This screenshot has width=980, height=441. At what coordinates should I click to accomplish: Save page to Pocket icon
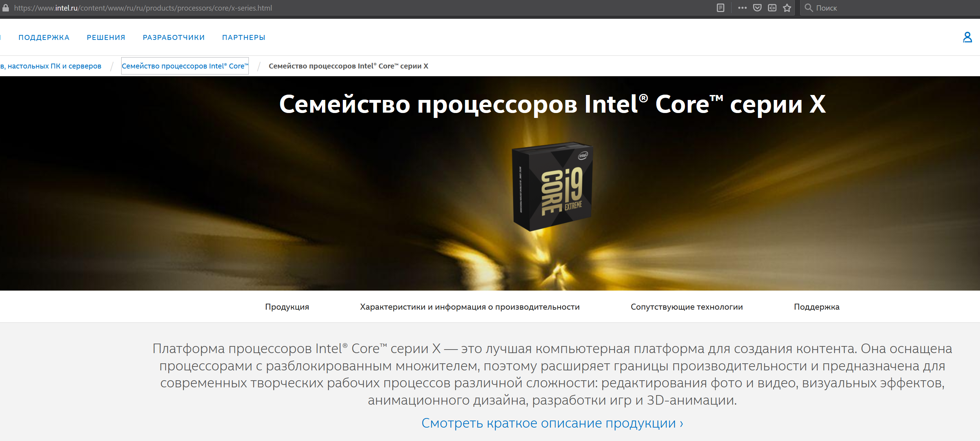(757, 8)
